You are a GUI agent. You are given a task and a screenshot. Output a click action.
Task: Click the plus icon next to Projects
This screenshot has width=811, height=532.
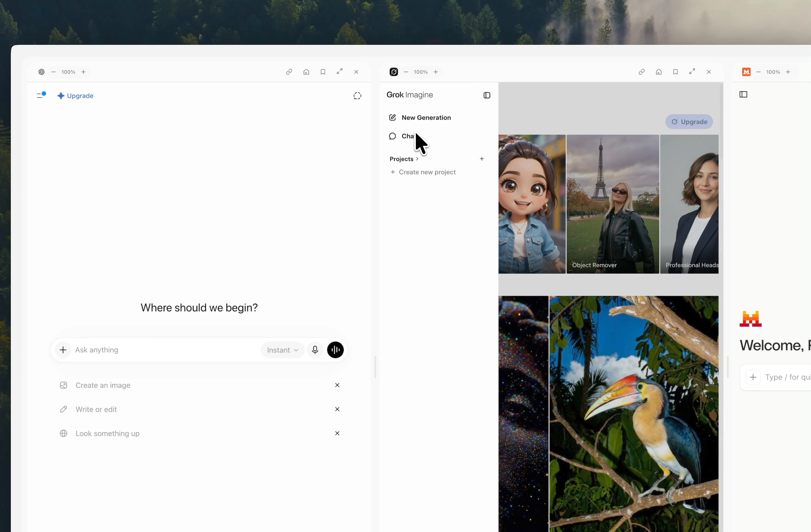[x=482, y=159]
